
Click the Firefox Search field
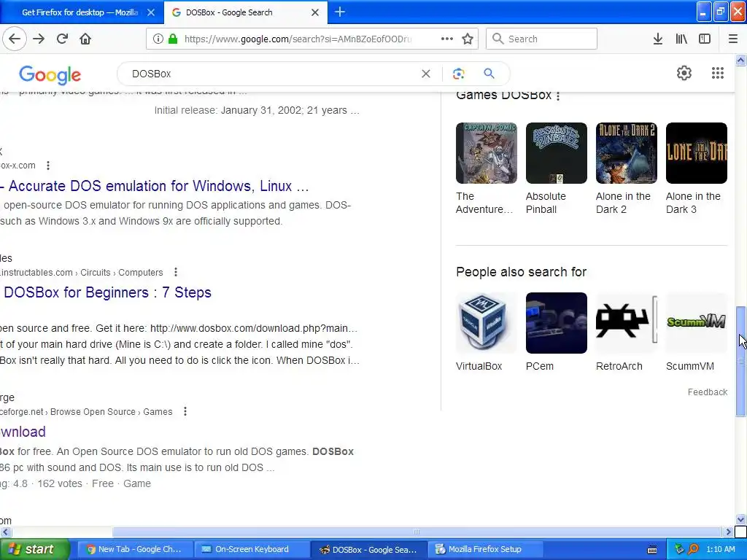click(541, 39)
